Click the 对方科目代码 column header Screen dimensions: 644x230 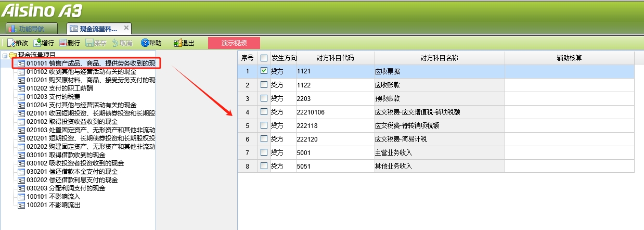335,58
